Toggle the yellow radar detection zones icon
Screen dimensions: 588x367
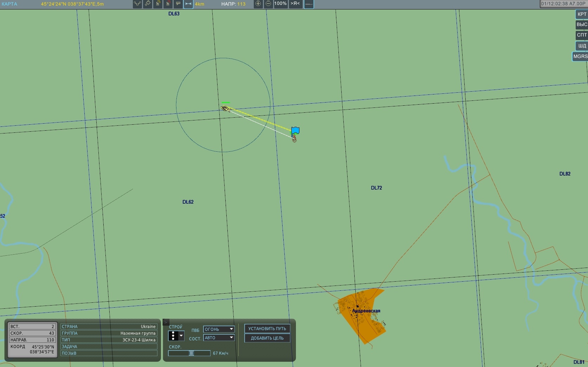(x=158, y=4)
